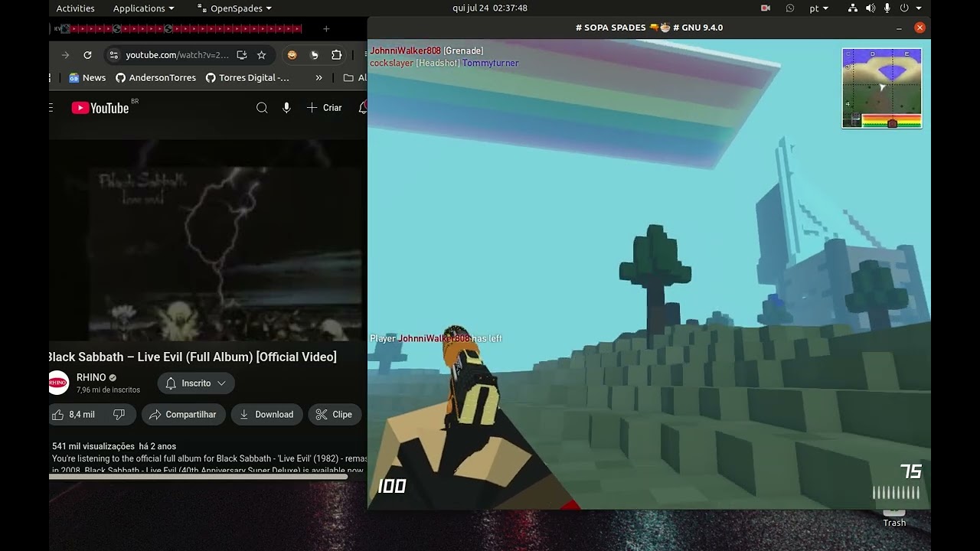This screenshot has width=980, height=551.
Task: Open a new browser tab
Action: point(325,29)
